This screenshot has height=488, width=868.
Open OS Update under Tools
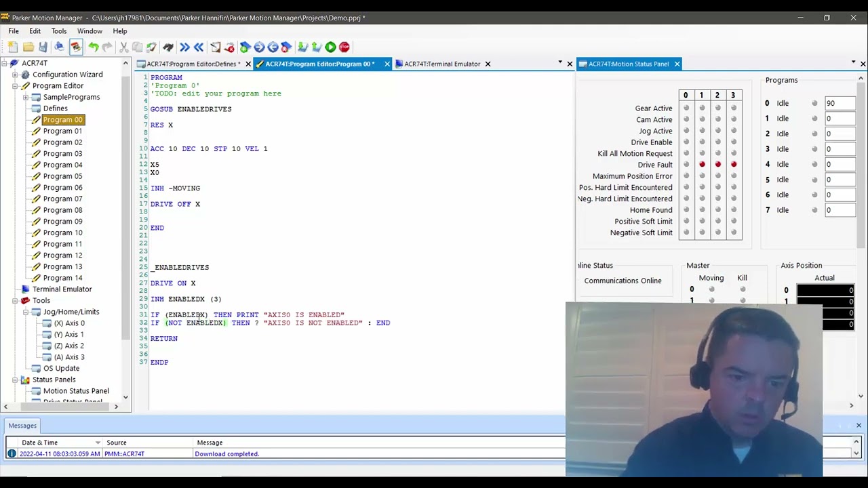click(61, 368)
